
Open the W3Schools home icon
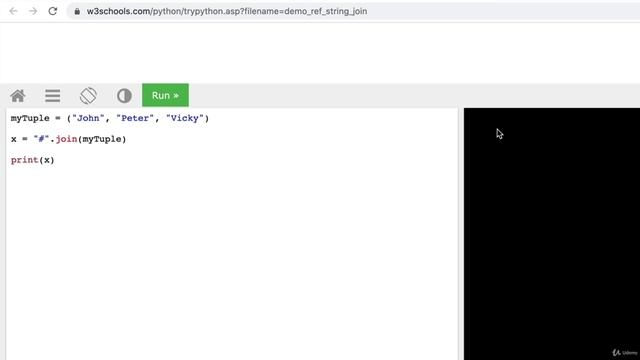coord(18,96)
